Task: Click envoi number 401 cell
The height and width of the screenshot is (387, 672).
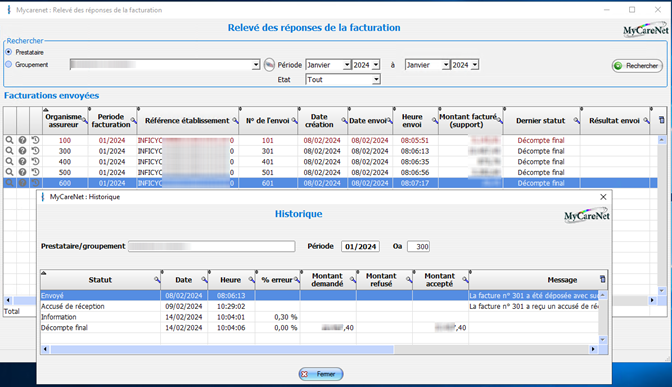Action: tap(268, 162)
